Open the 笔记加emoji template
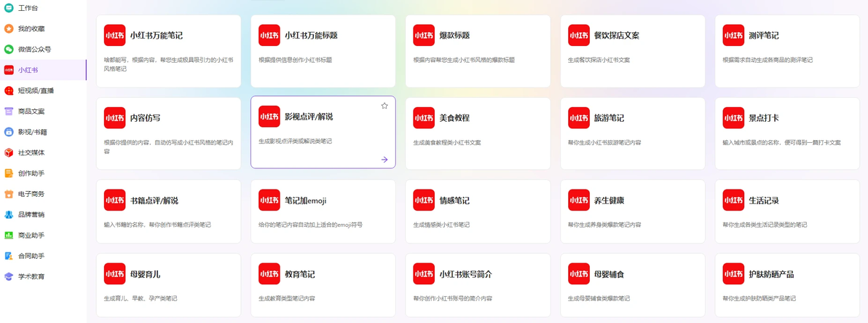 point(323,211)
